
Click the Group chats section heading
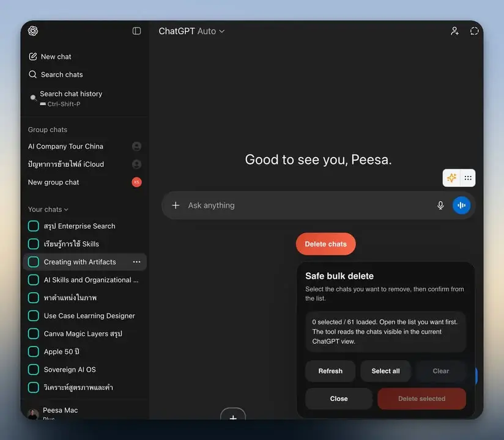click(x=48, y=130)
